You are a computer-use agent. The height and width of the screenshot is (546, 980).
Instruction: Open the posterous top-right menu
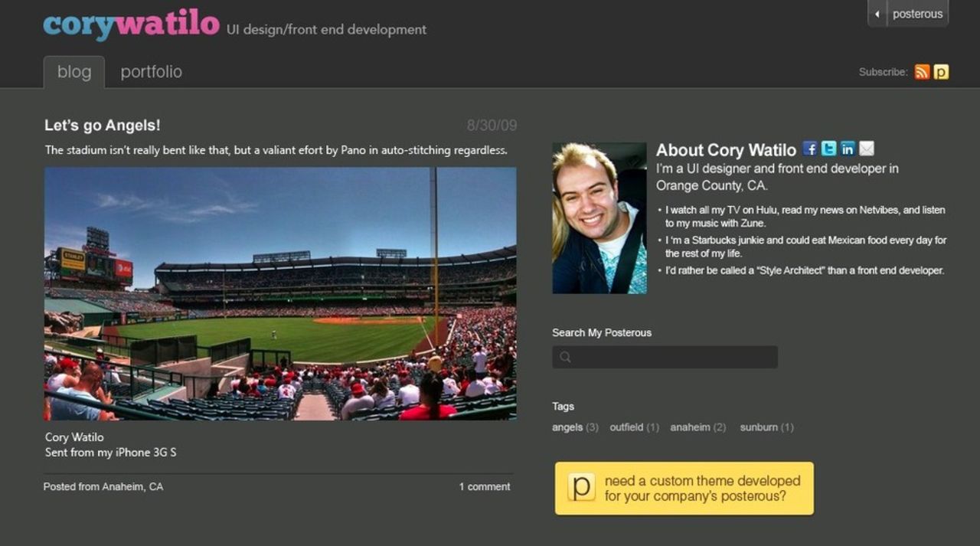(x=917, y=14)
